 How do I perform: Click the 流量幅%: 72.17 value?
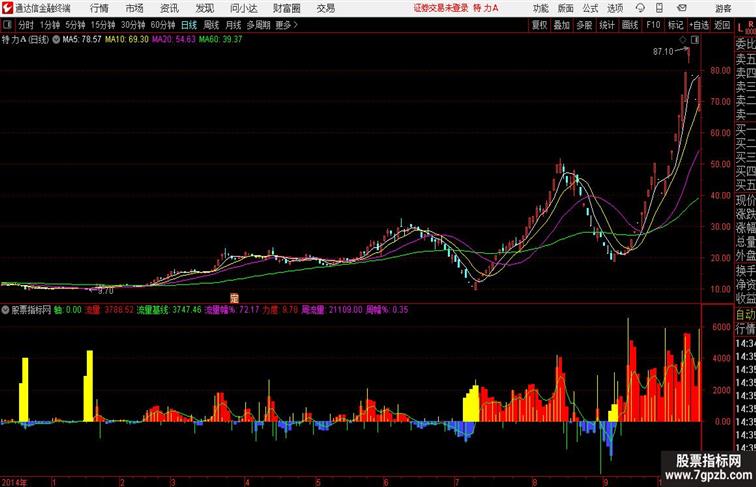click(x=232, y=310)
